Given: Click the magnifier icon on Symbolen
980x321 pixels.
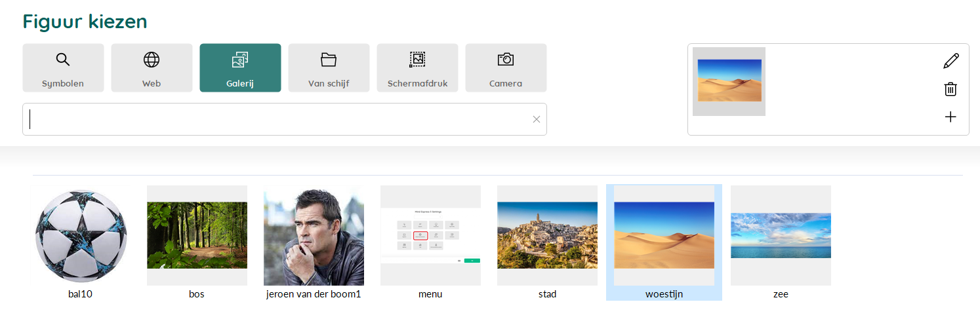Looking at the screenshot, I should click(63, 60).
